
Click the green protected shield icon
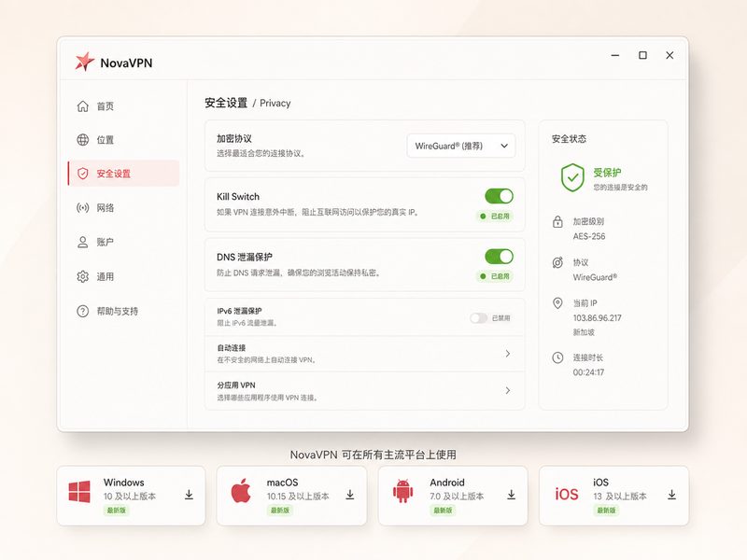pyautogui.click(x=572, y=177)
